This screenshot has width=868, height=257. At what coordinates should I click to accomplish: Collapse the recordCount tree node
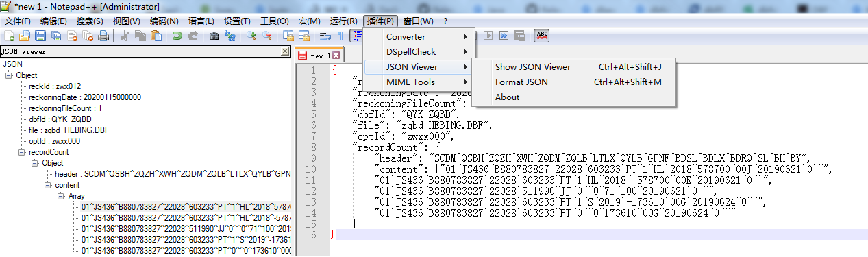(21, 152)
